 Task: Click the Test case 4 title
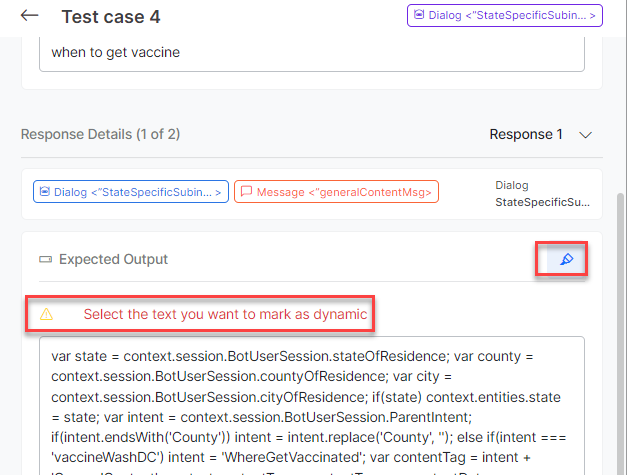click(x=110, y=17)
